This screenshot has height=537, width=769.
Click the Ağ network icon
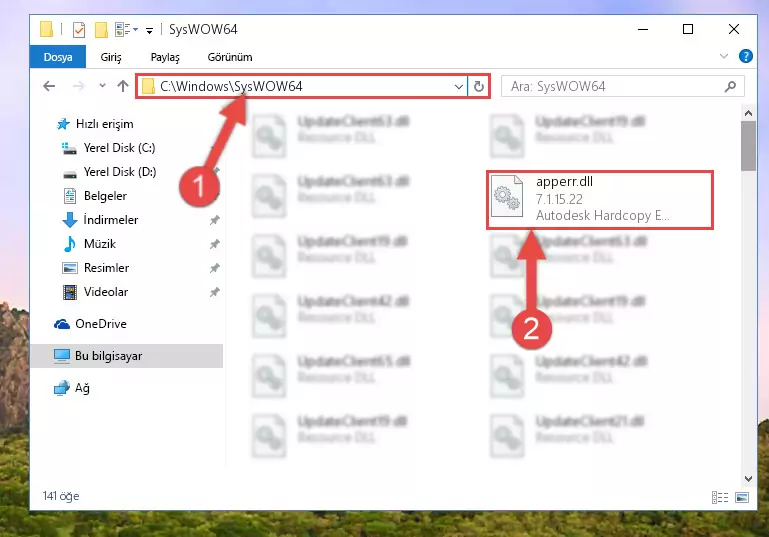click(x=62, y=388)
